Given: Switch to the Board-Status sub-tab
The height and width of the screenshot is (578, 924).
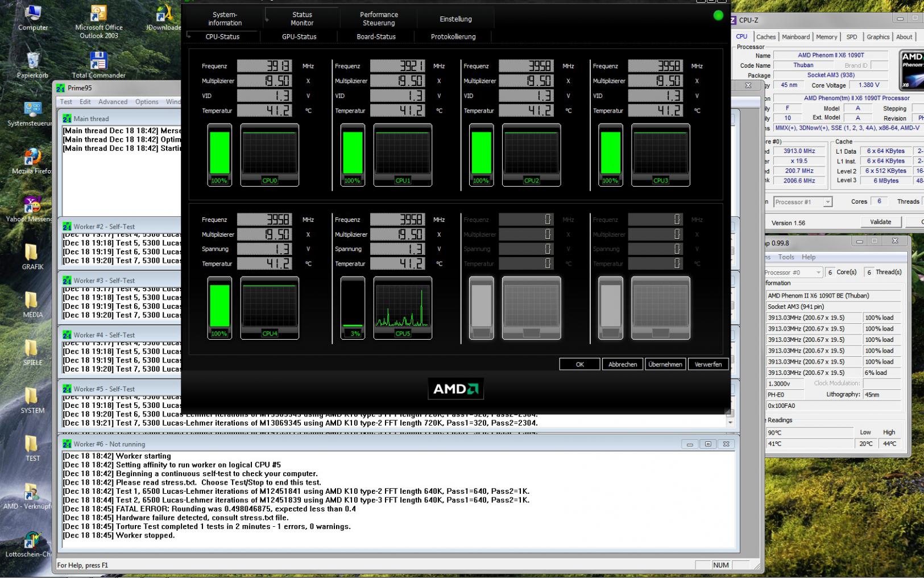Looking at the screenshot, I should (376, 36).
